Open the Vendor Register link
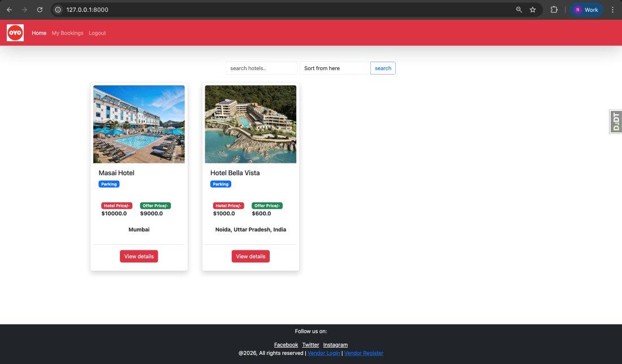Image resolution: width=622 pixels, height=364 pixels. [364, 353]
